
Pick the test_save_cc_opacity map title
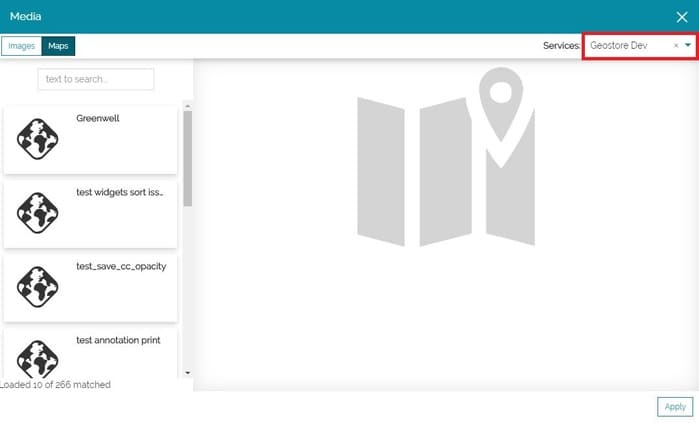(121, 266)
